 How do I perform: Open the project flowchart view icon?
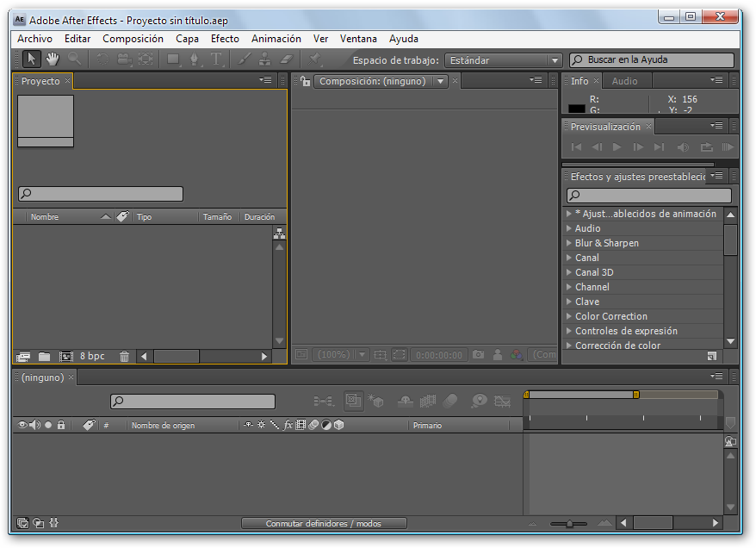click(x=279, y=234)
